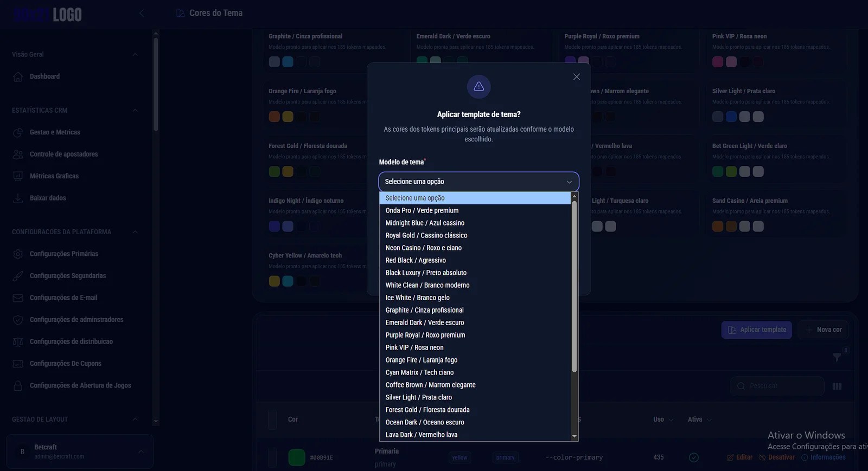Open Configurações de Abertura de Jogos lock icon
Image resolution: width=868 pixels, height=471 pixels.
pyautogui.click(x=18, y=385)
